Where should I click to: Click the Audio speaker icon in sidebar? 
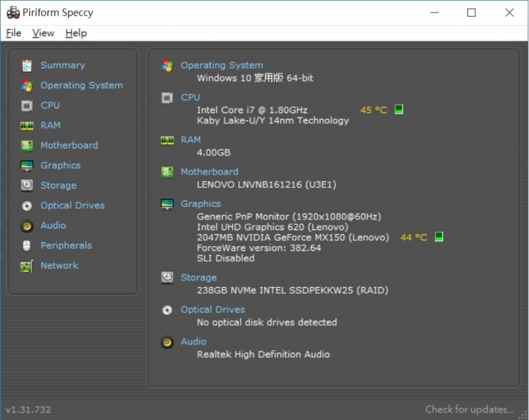pos(27,226)
